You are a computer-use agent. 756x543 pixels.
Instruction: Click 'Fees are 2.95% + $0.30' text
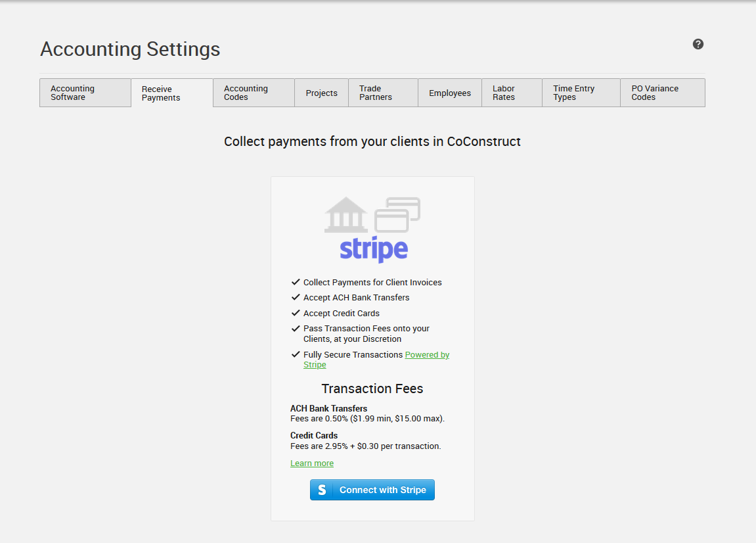[365, 446]
